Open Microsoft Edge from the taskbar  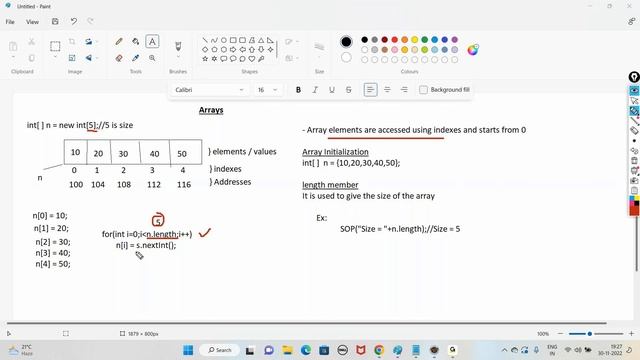click(x=306, y=350)
